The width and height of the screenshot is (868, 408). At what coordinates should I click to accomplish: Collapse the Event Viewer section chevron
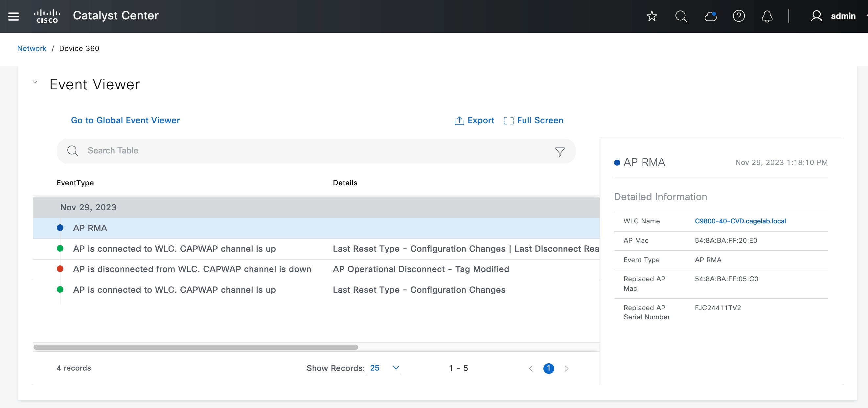point(35,82)
